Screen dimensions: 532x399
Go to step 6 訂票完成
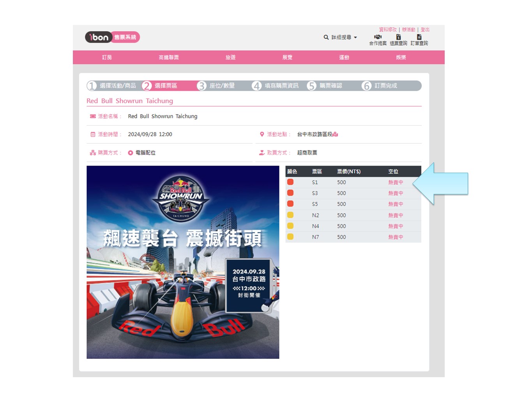click(x=380, y=86)
